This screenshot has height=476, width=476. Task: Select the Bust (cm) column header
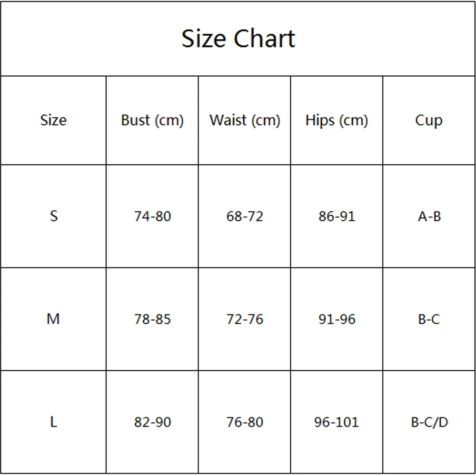(x=152, y=120)
